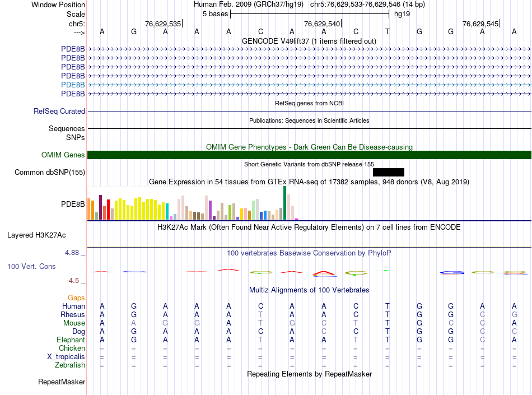Click the Human Feb. 2009 (GRCh37/hg19) header text
The width and height of the screenshot is (532, 395).
click(x=249, y=4)
